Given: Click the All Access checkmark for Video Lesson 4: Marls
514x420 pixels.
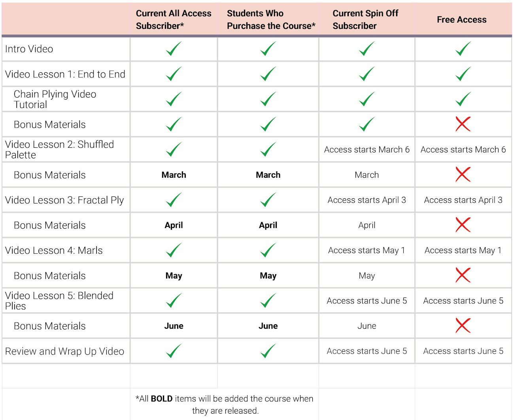Looking at the screenshot, I should [x=174, y=250].
